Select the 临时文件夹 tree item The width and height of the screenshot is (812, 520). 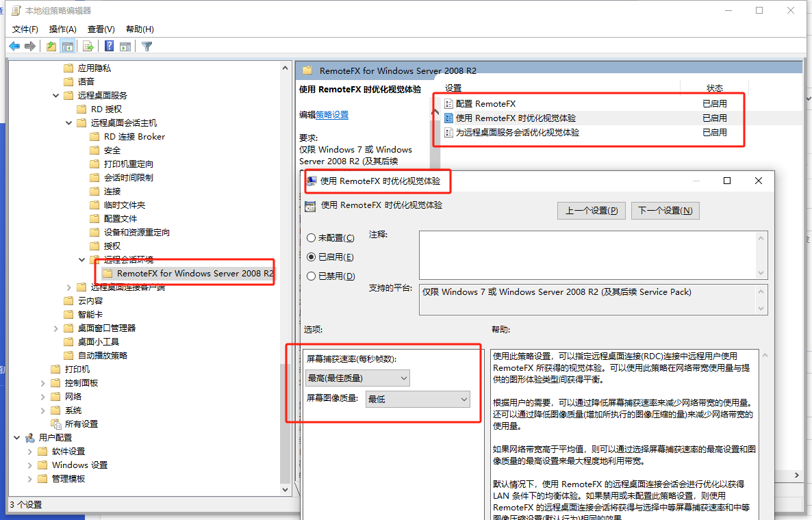click(x=125, y=205)
